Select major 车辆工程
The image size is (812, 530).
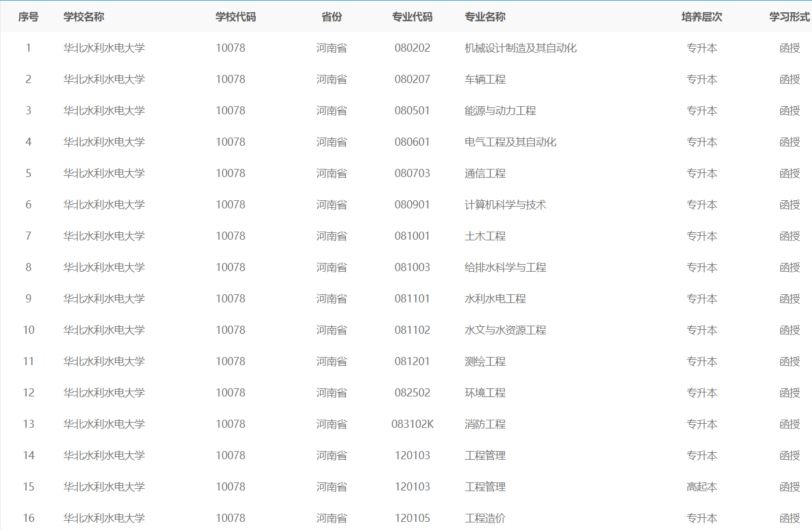tap(485, 80)
